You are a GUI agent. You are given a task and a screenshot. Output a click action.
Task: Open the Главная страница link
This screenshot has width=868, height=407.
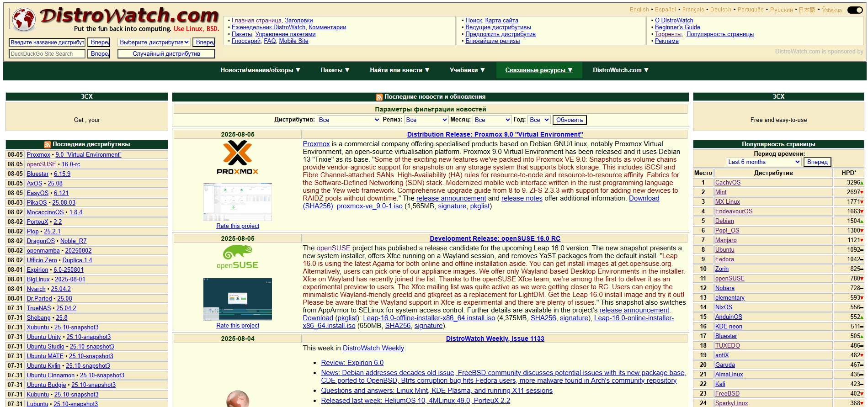pyautogui.click(x=256, y=20)
